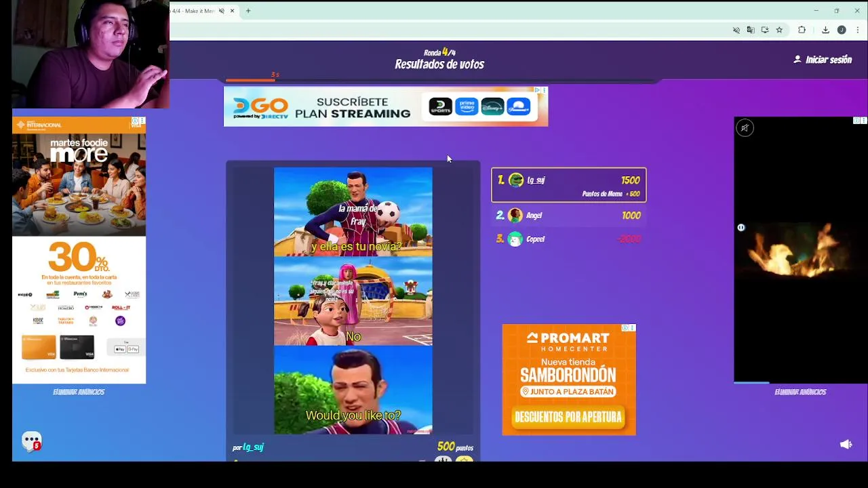Click Angel player avatar
Screen dimensions: 868x488
coord(515,216)
